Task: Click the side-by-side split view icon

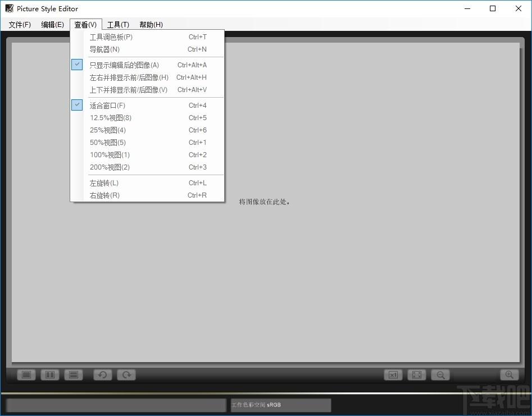Action: (50, 374)
